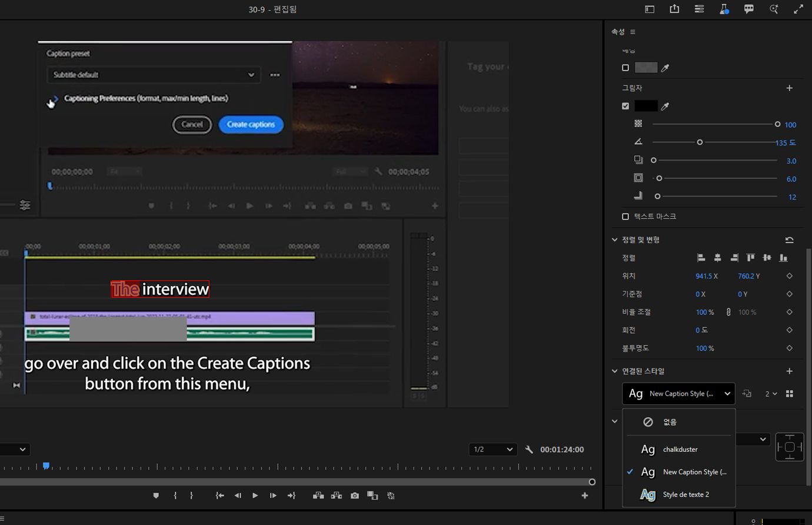812x525 pixels.
Task: Click the Export Frame camera icon
Action: 354,496
